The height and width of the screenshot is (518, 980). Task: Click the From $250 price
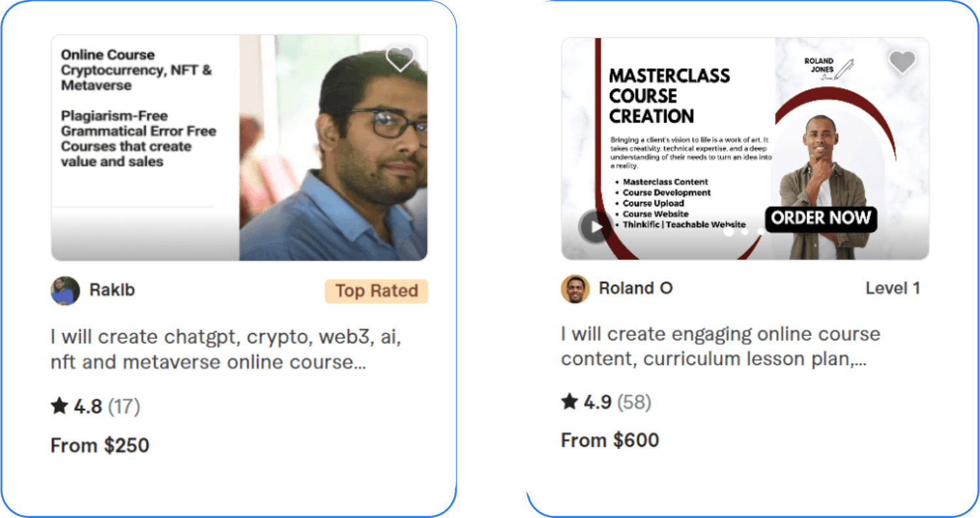click(100, 445)
